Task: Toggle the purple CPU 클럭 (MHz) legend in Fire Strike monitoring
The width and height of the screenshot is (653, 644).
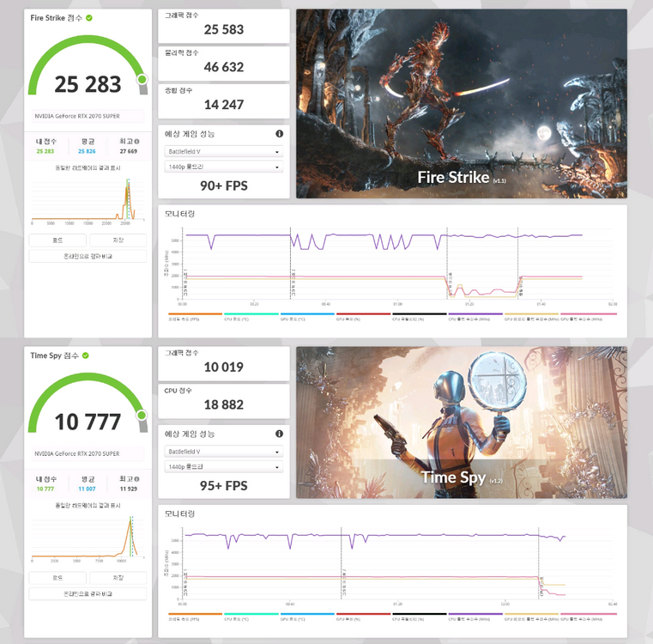Action: [x=475, y=316]
